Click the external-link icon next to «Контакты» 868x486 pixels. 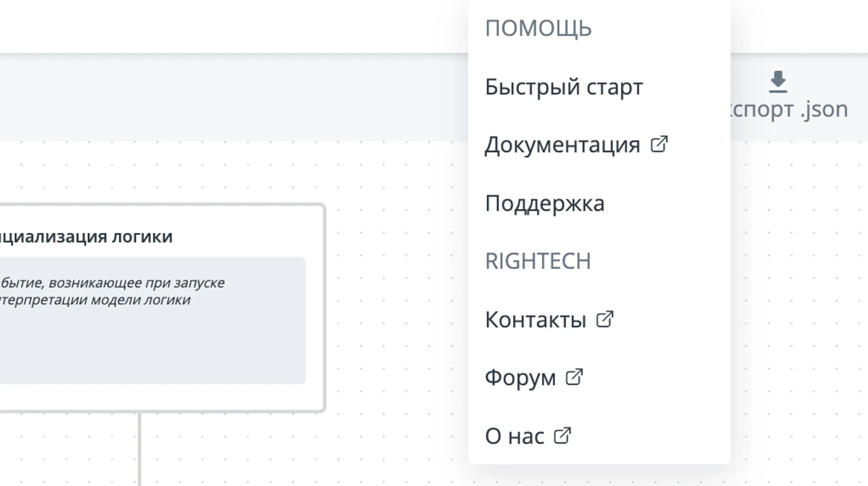(605, 320)
